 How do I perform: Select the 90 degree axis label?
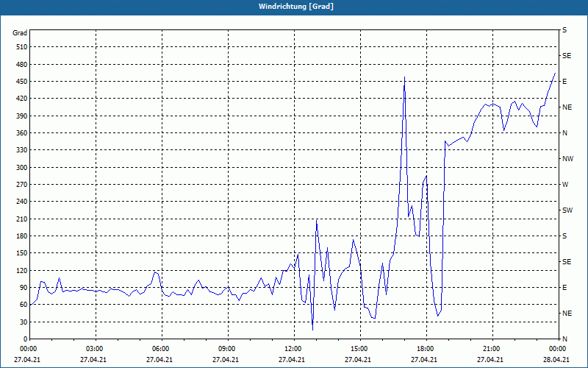24,288
